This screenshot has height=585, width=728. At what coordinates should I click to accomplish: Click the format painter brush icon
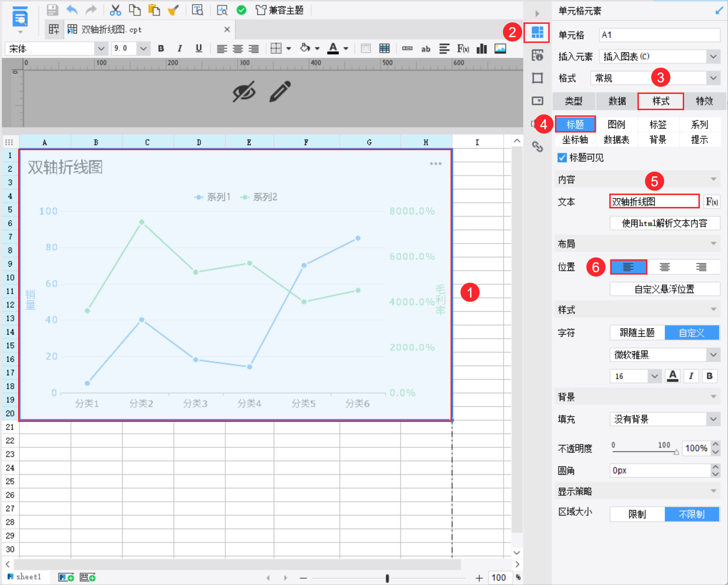[173, 10]
